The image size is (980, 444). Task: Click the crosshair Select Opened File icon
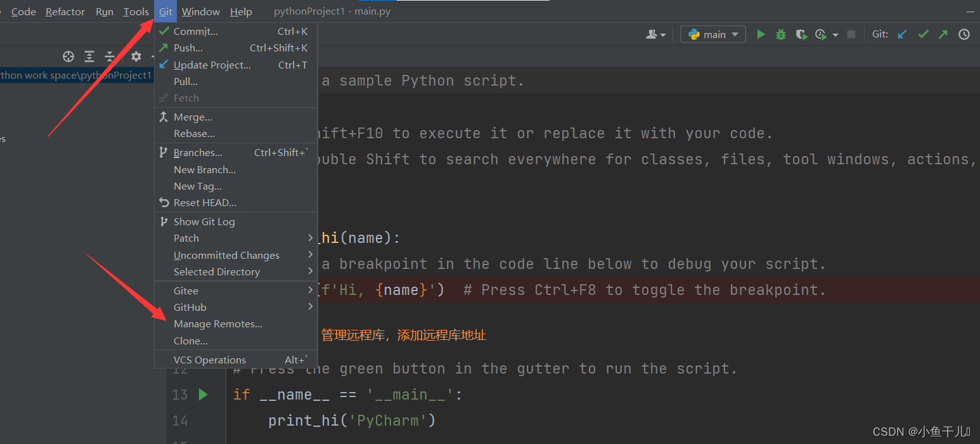coord(68,56)
